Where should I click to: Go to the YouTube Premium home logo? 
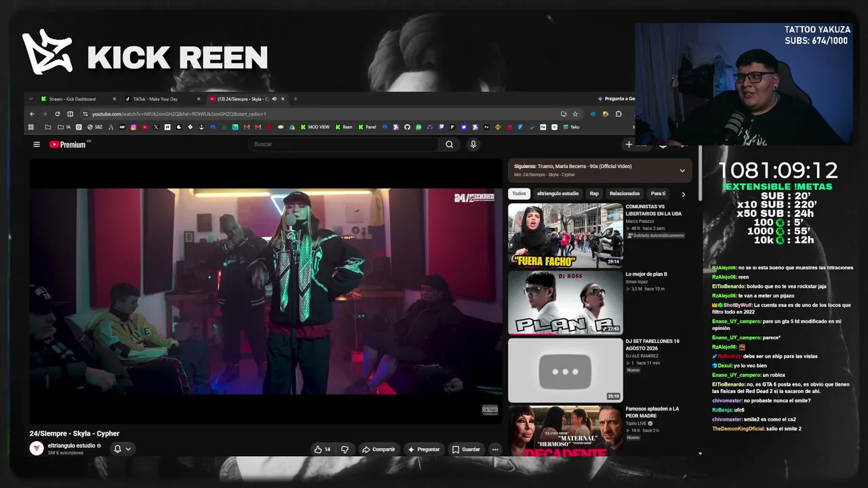point(69,144)
